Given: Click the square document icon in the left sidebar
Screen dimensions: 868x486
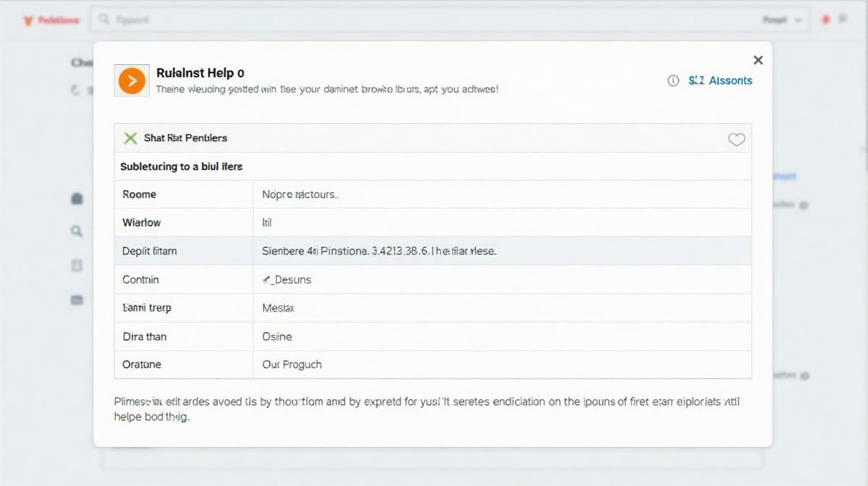Looking at the screenshot, I should 77,265.
